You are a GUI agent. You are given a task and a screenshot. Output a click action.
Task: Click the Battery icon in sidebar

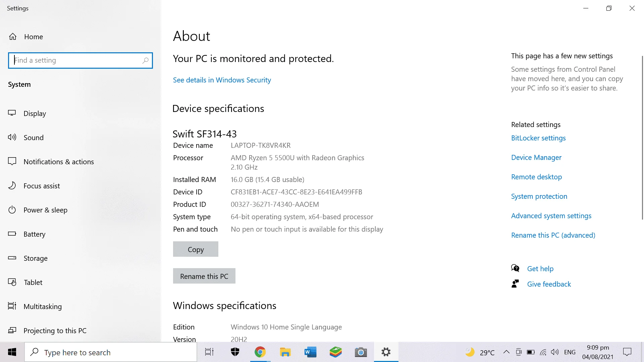tap(12, 234)
